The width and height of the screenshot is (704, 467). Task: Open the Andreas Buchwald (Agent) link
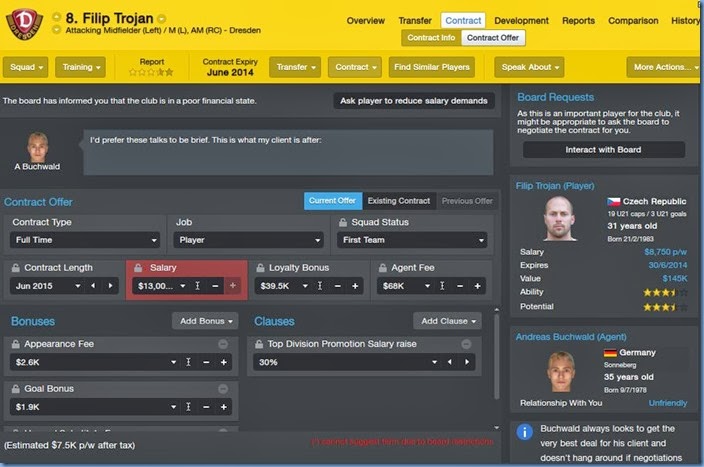click(571, 337)
